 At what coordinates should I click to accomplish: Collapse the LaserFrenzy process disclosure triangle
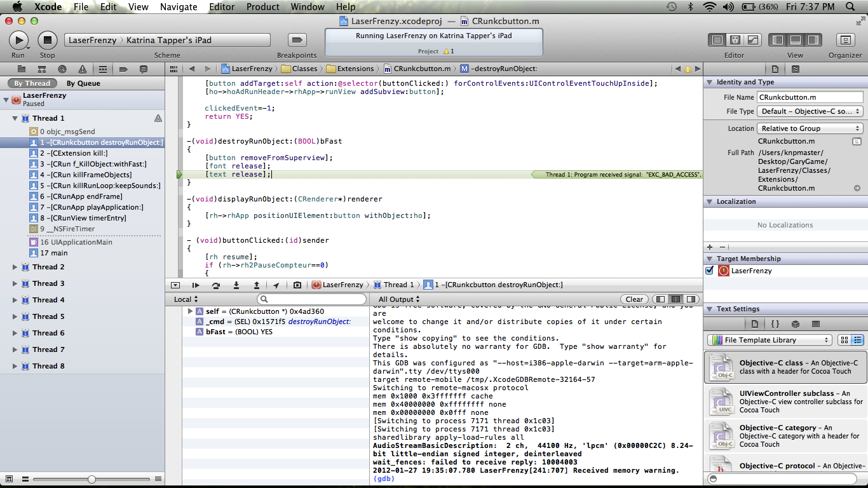6,100
